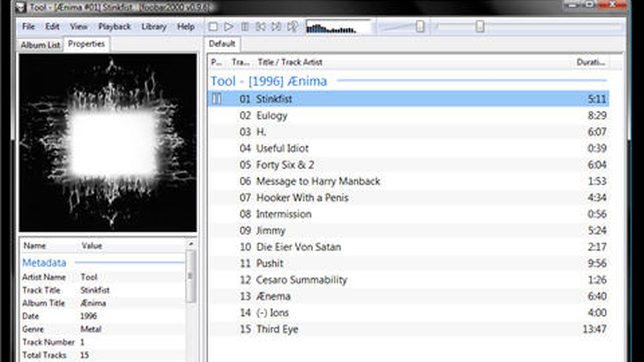This screenshot has width=644, height=362.
Task: Select track 09 Jimmy
Action: tap(409, 230)
